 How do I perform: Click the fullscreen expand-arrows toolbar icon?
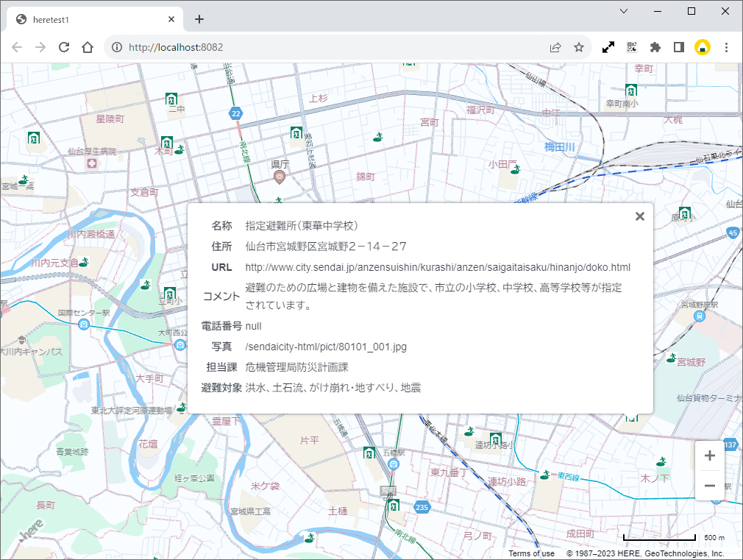click(608, 46)
